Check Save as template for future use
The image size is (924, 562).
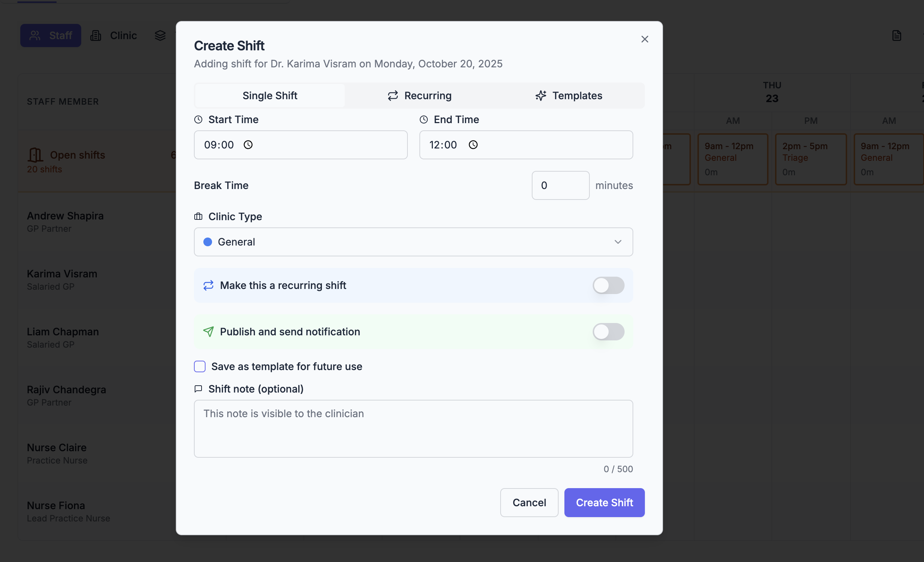pyautogui.click(x=200, y=366)
